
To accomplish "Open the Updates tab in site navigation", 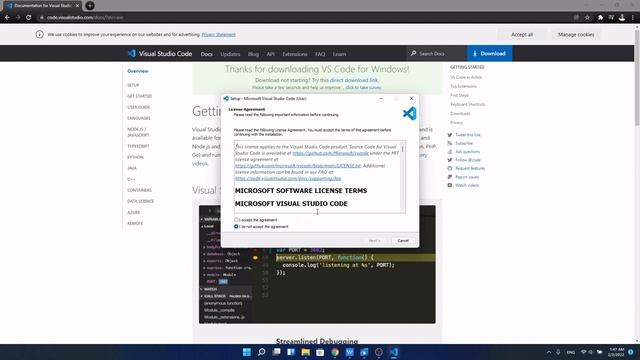I will pos(230,54).
